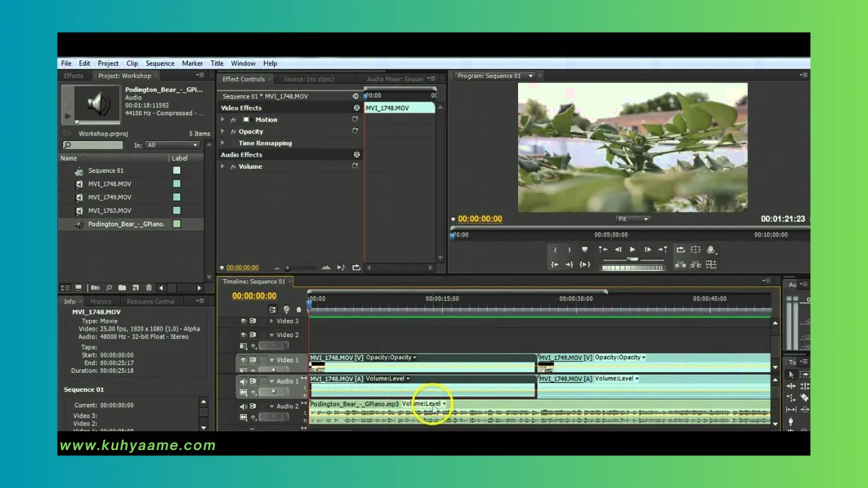Viewport: 868px width, 488px height.
Task: Click the Project panel search field
Action: [x=93, y=145]
